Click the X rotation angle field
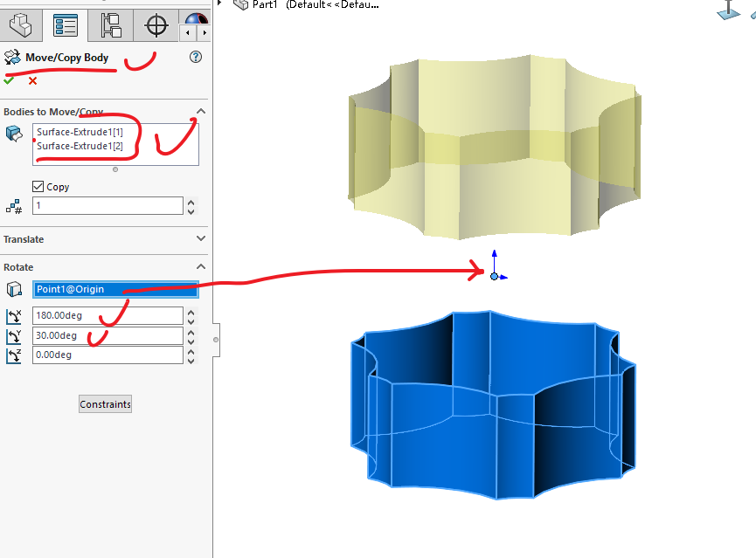The image size is (756, 558). [108, 315]
